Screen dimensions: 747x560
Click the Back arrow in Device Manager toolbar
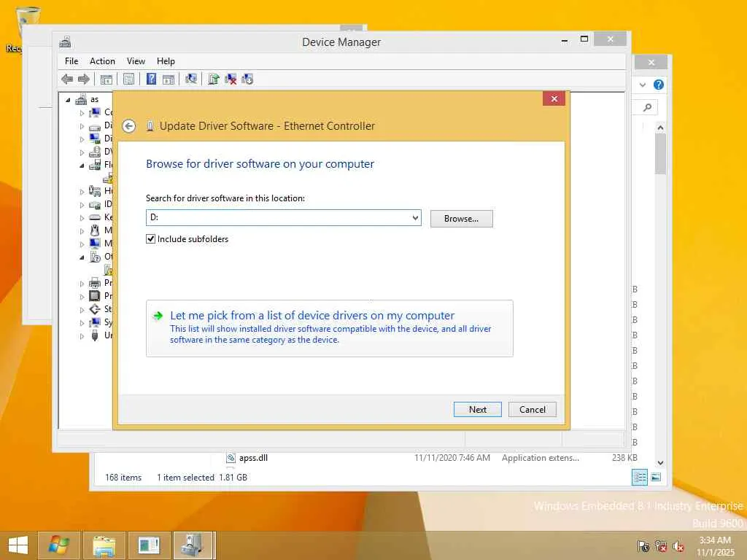(x=67, y=79)
